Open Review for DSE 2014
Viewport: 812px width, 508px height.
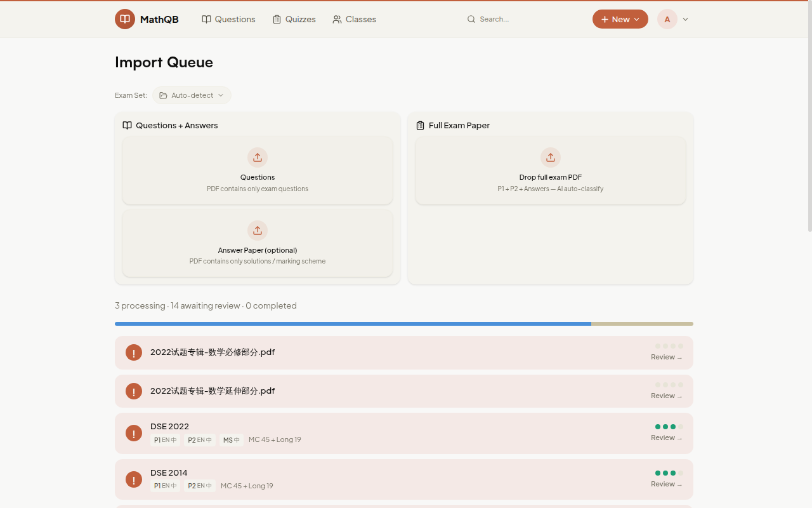(666, 484)
